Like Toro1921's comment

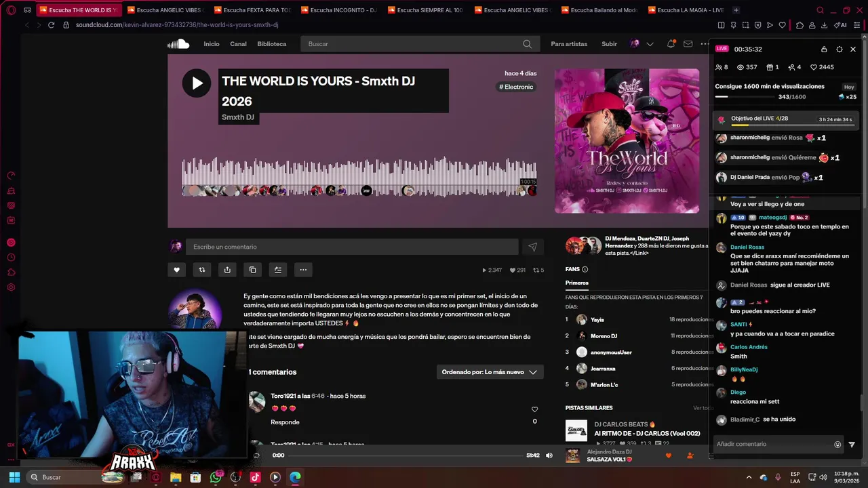coord(534,409)
